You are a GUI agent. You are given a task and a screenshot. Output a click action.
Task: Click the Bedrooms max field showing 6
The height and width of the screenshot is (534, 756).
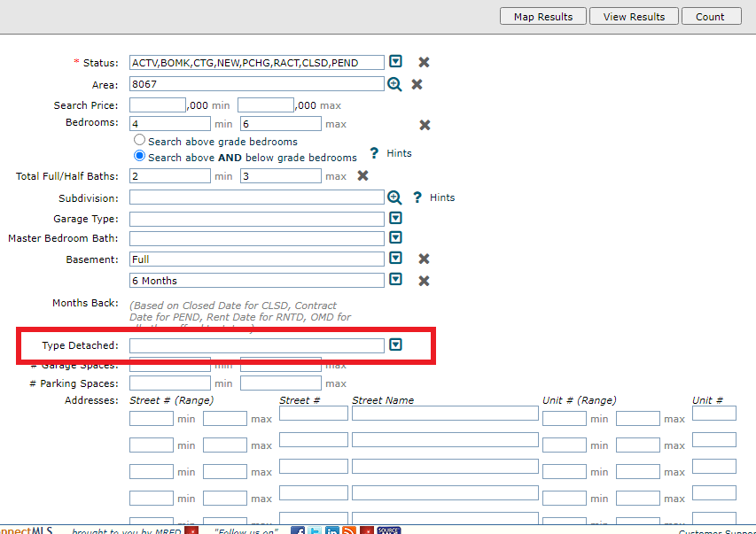[x=281, y=124]
